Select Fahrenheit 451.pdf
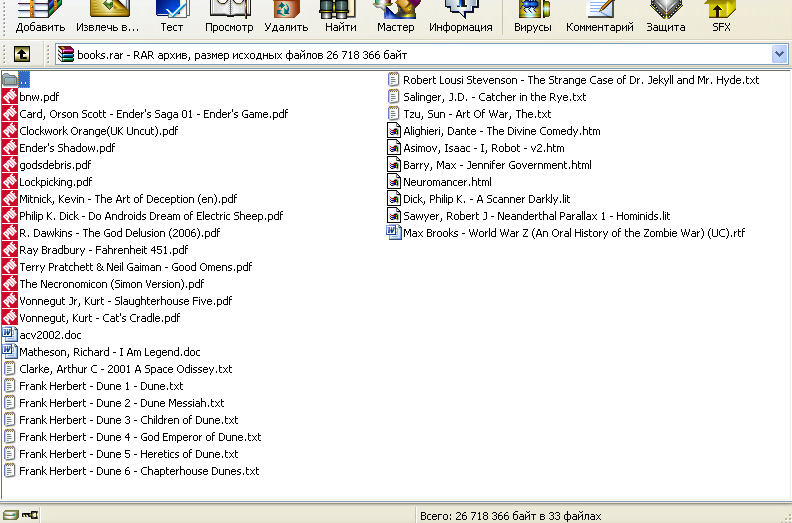Image resolution: width=792 pixels, height=523 pixels. coord(104,250)
